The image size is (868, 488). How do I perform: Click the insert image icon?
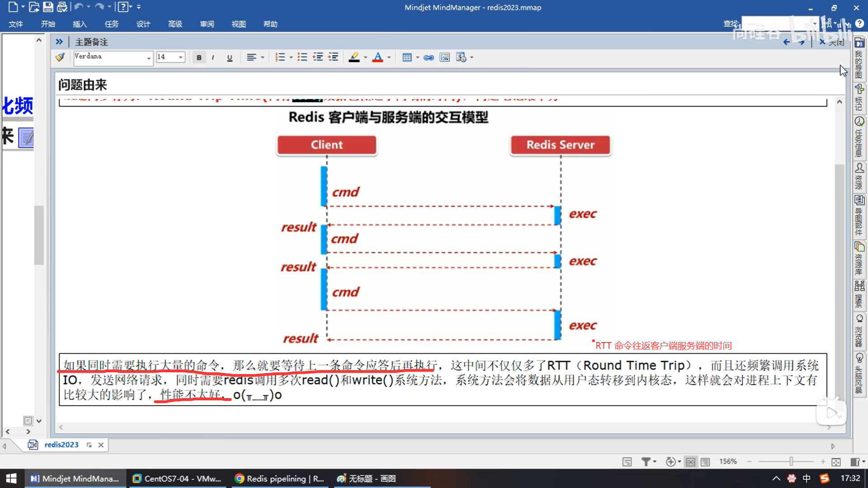point(445,57)
